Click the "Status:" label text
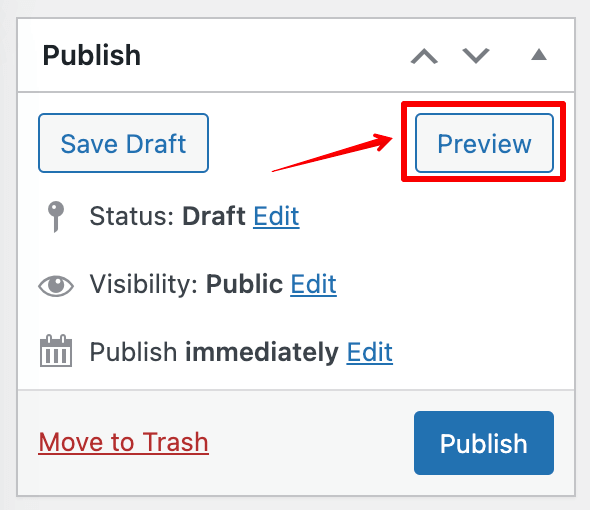This screenshot has width=590, height=510. tap(132, 216)
